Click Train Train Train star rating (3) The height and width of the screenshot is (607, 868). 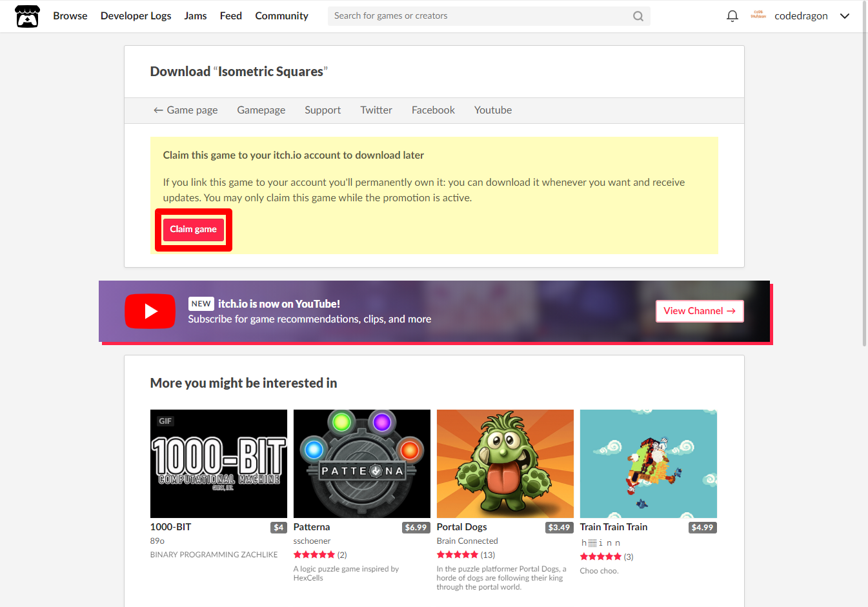click(607, 557)
